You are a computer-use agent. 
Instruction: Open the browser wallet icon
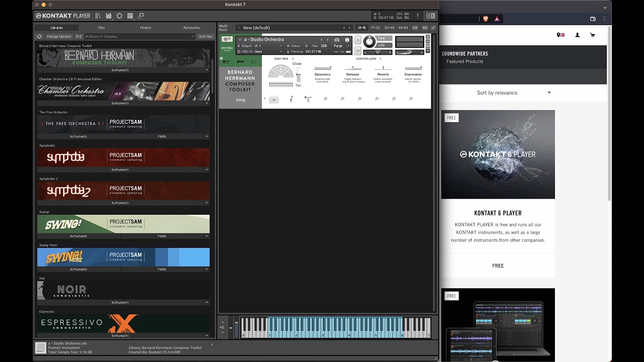pyautogui.click(x=593, y=19)
